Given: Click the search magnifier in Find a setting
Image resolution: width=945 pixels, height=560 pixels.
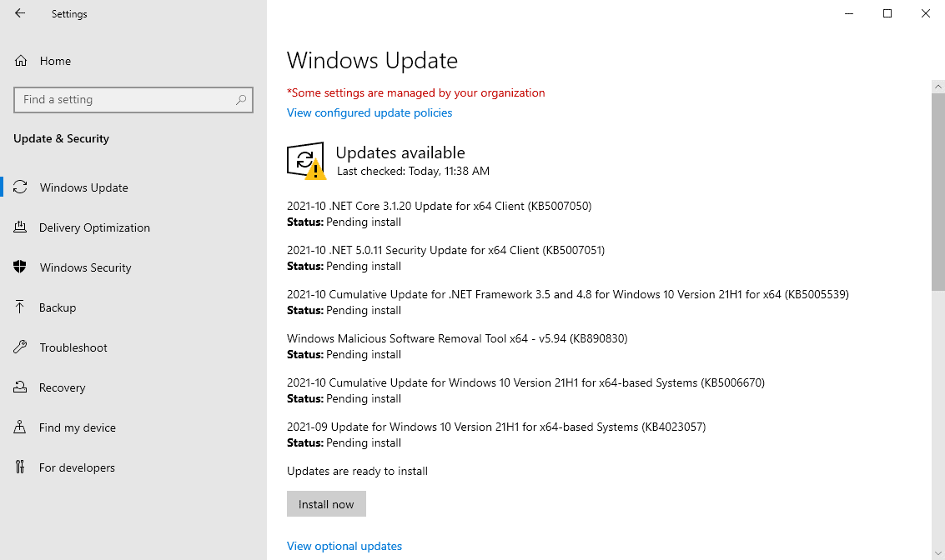Looking at the screenshot, I should click(241, 99).
